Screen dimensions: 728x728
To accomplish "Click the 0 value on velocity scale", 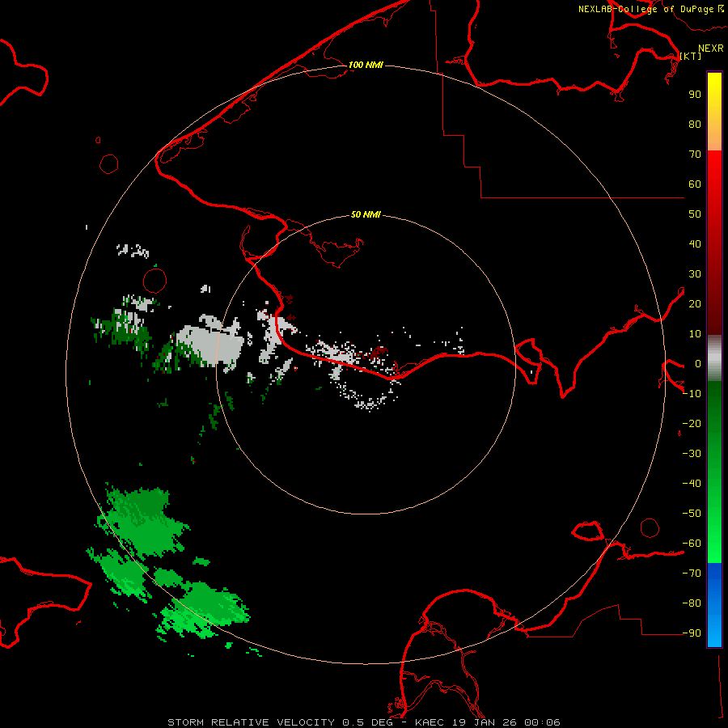I will click(x=698, y=364).
